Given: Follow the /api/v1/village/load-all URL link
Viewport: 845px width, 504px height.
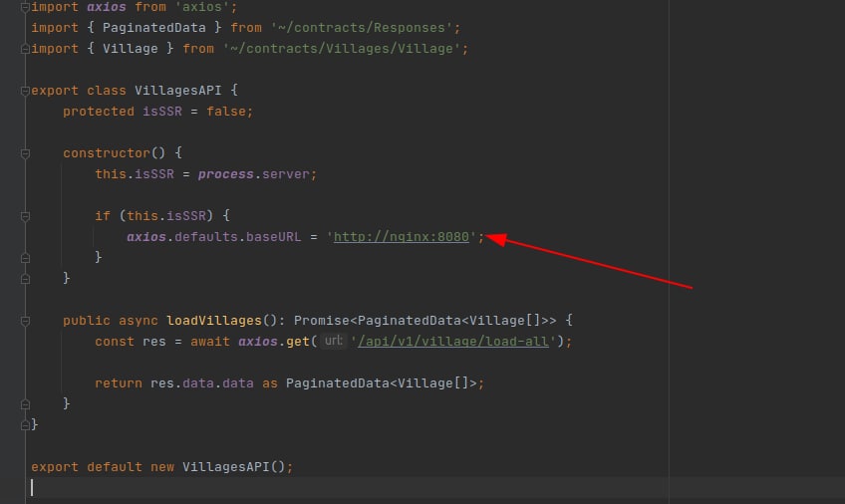Looking at the screenshot, I should (x=453, y=342).
